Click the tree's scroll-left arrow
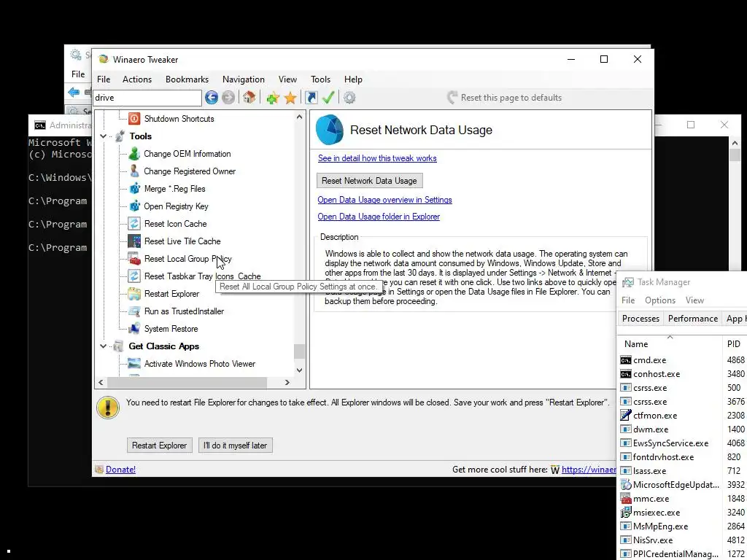The width and height of the screenshot is (747, 560). point(101,382)
